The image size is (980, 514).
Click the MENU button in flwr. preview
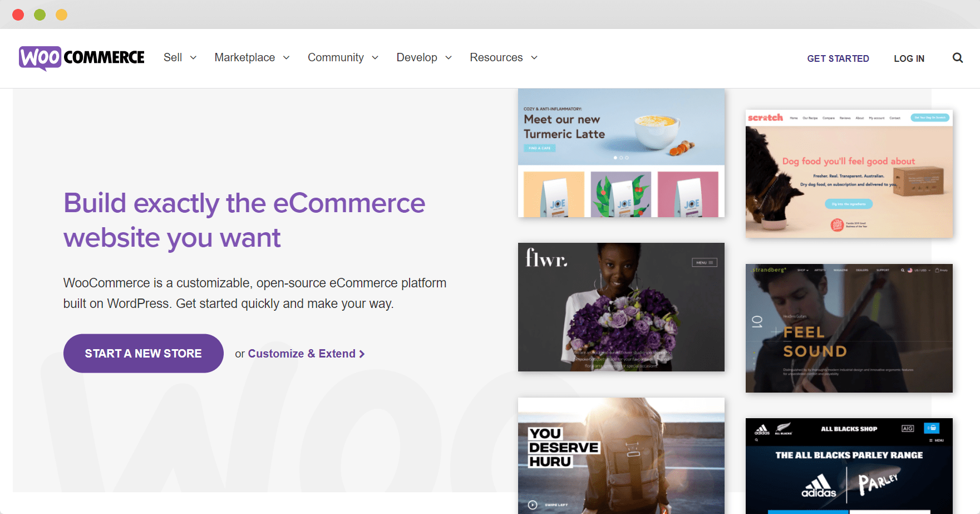tap(705, 262)
